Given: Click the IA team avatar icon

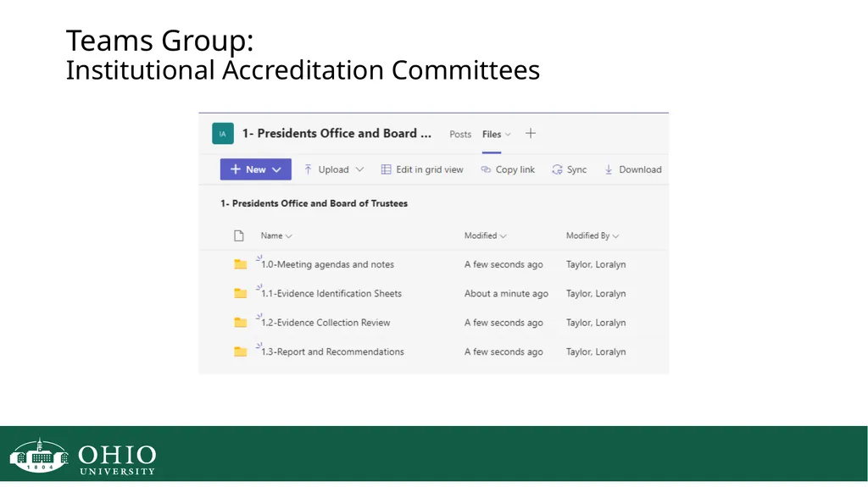Looking at the screenshot, I should pyautogui.click(x=223, y=133).
